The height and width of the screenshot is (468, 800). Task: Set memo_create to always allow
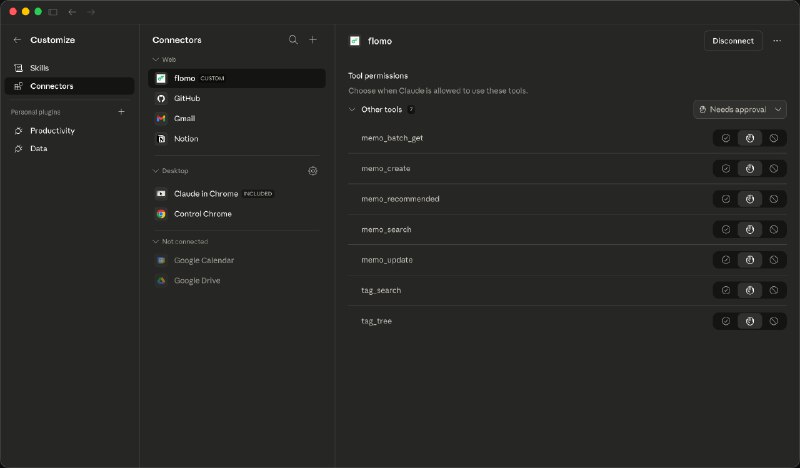726,168
